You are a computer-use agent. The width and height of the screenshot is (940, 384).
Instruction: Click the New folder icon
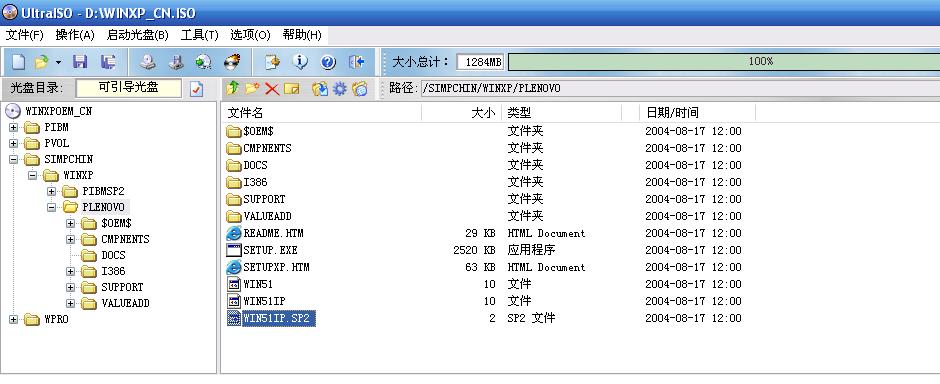(x=252, y=89)
